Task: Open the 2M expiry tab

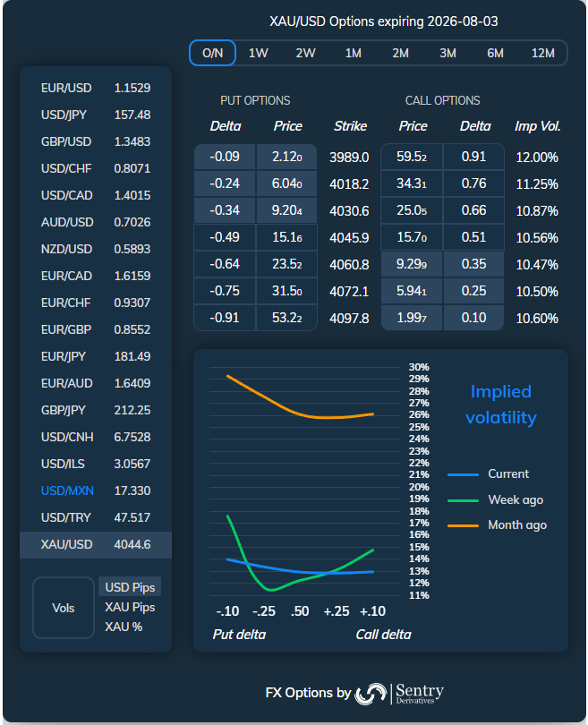Action: pos(400,53)
